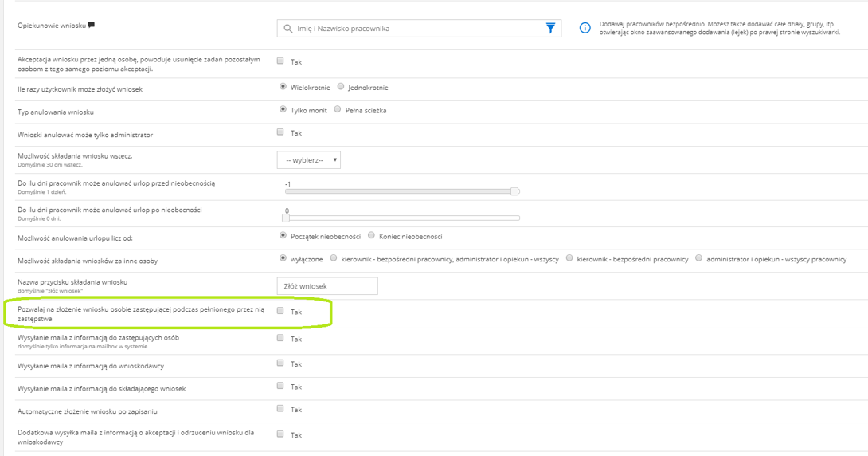The width and height of the screenshot is (868, 456).
Task: Enable acceptance by one person checkbox
Action: (280, 61)
